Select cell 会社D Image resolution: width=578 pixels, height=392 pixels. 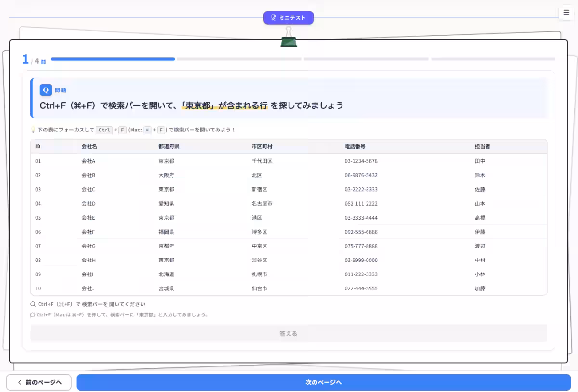point(89,204)
